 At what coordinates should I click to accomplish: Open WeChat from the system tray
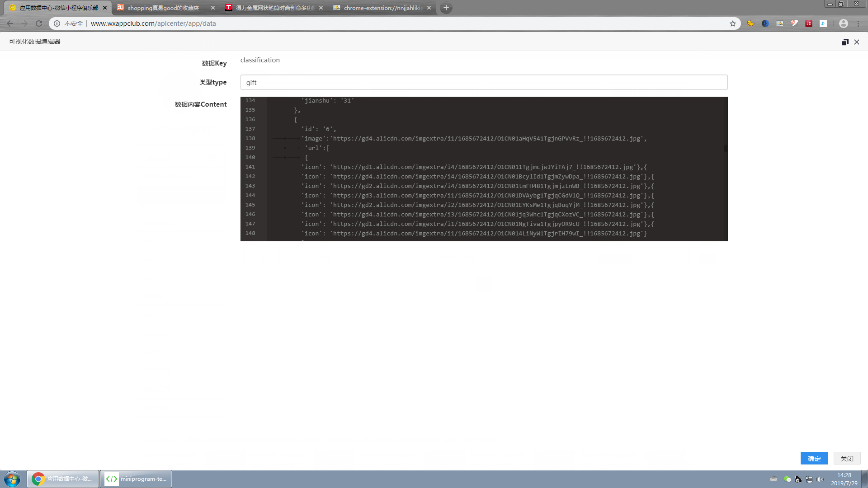pyautogui.click(x=787, y=479)
